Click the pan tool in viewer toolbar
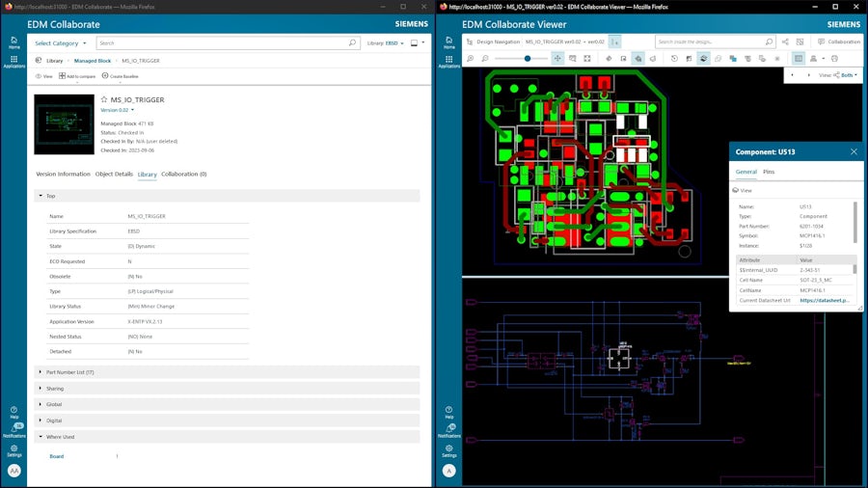This screenshot has width=868, height=488. coord(557,59)
